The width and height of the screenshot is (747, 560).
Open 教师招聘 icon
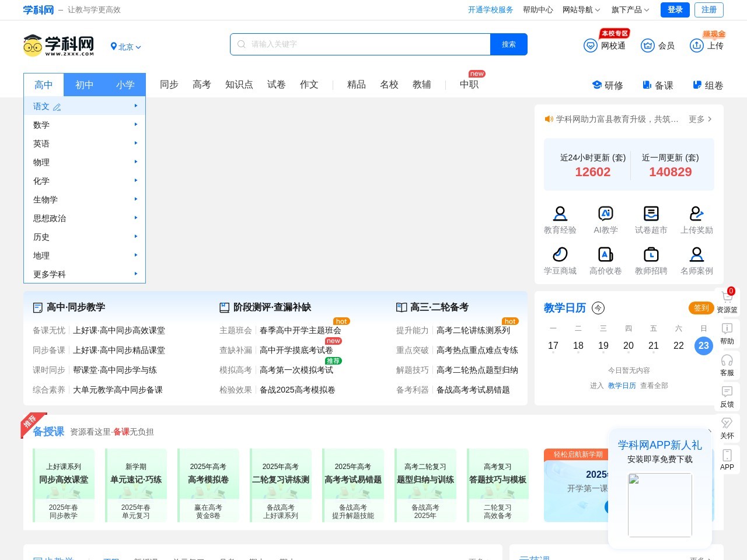651,254
